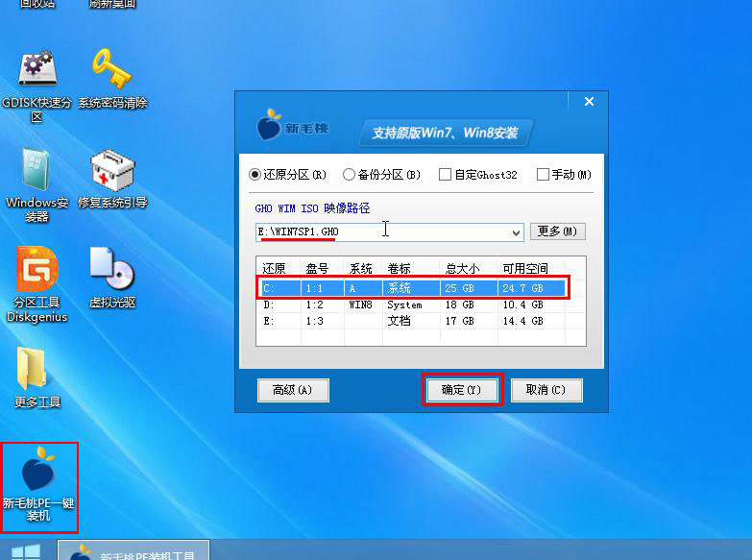Click 14.4 GB free space cell
This screenshot has height=560, width=752.
click(522, 321)
